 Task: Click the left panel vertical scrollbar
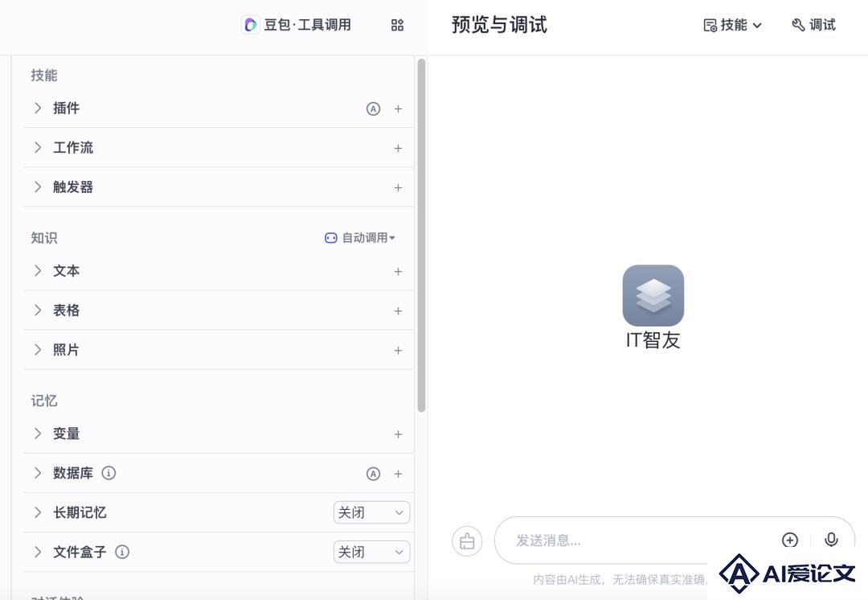click(421, 236)
